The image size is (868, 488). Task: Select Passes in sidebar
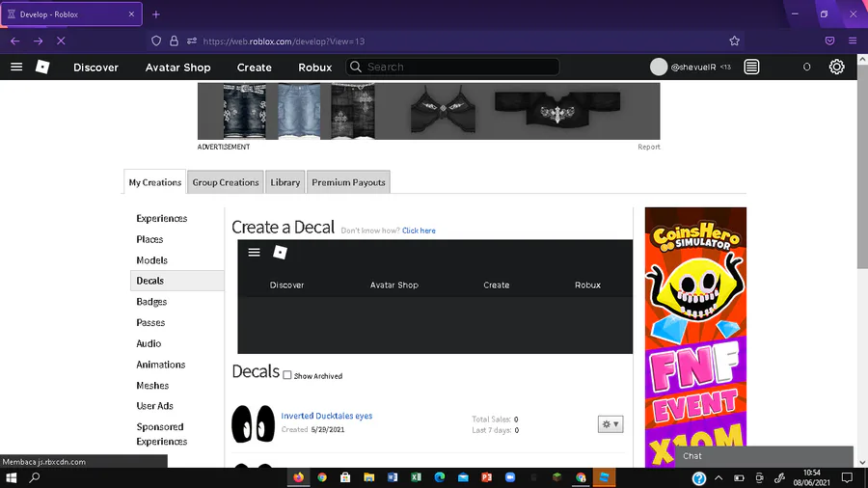coord(150,322)
